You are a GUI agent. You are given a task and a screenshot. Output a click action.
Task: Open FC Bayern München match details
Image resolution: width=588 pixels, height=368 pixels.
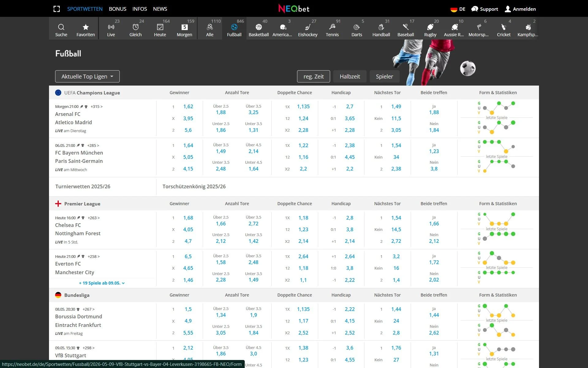pyautogui.click(x=79, y=153)
